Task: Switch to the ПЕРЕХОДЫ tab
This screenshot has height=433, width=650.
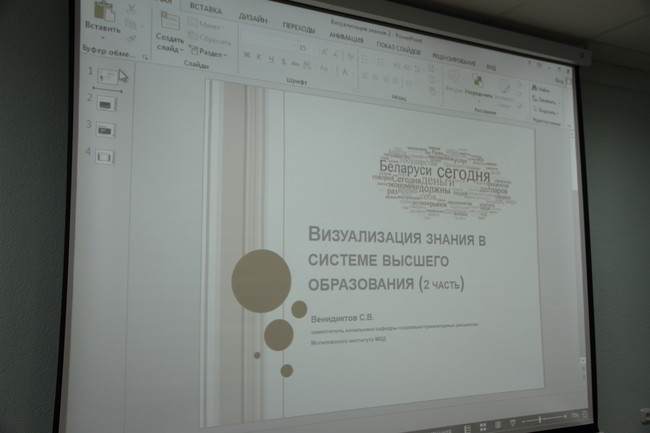Action: pos(299,28)
